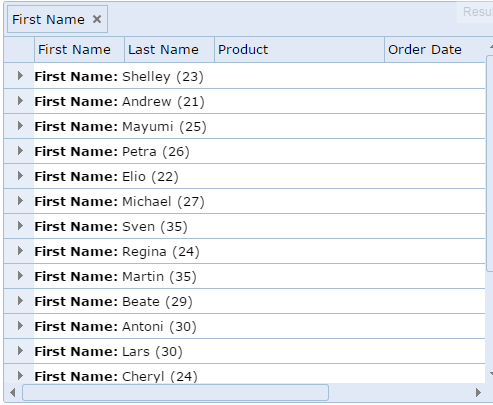The image size is (493, 405).
Task: Expand the Shelley group row
Action: click(20, 76)
